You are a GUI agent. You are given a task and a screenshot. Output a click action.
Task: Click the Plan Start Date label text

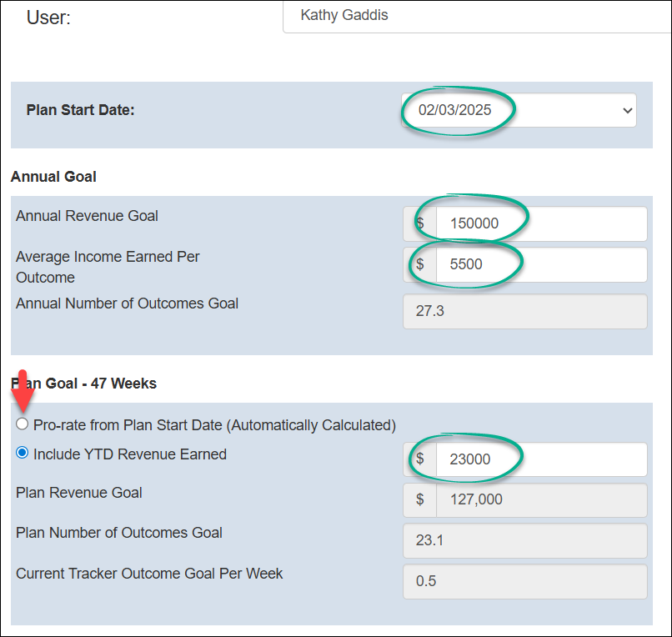click(x=81, y=110)
